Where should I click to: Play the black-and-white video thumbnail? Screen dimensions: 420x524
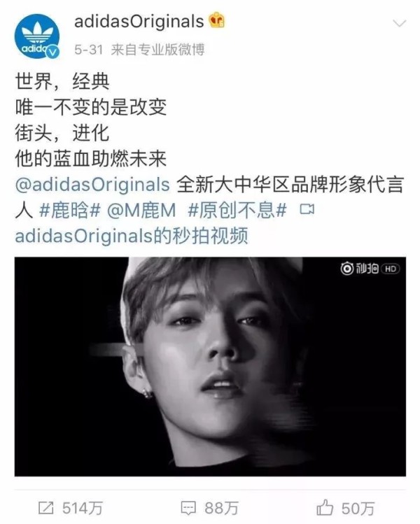(210, 367)
